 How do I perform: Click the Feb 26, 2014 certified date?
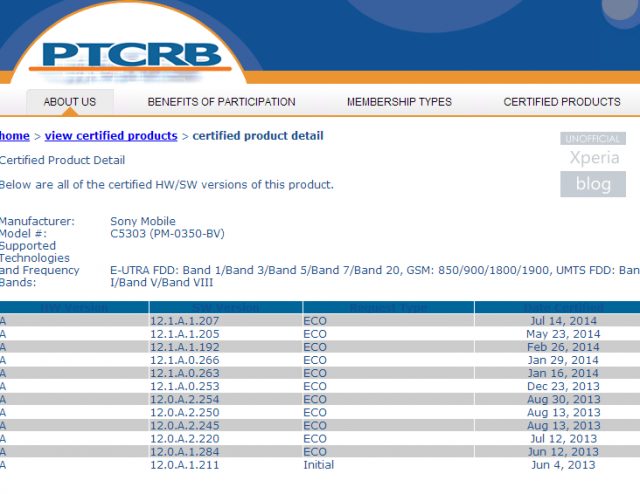point(563,347)
